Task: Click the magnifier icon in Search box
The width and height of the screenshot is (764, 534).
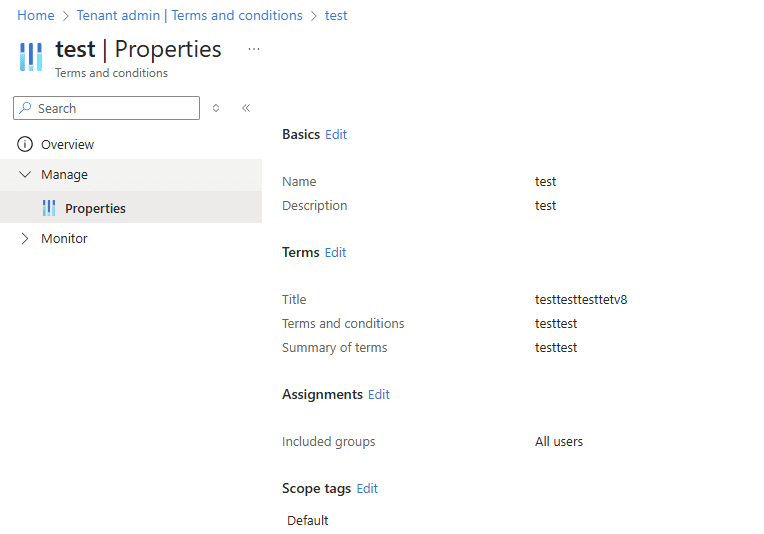Action: [x=25, y=108]
